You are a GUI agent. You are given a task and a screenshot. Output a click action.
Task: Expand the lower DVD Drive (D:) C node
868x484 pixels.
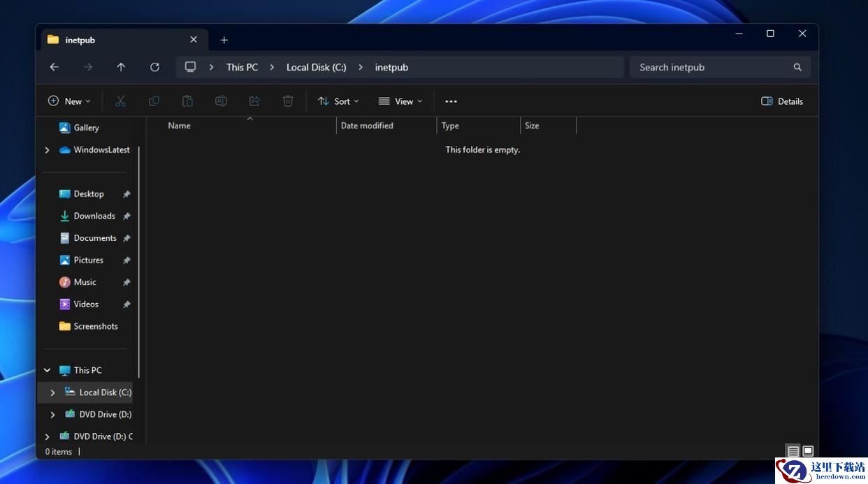tap(47, 437)
